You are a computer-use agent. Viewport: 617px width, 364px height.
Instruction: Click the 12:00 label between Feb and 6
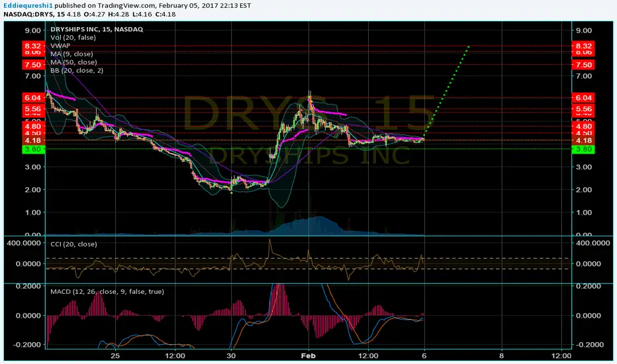click(x=368, y=356)
